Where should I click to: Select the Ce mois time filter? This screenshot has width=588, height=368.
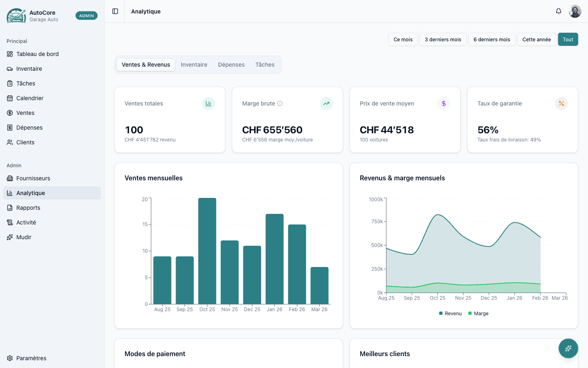pyautogui.click(x=403, y=40)
